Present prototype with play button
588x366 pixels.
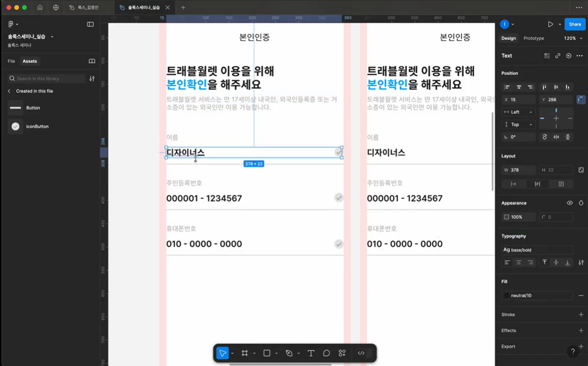click(x=550, y=25)
